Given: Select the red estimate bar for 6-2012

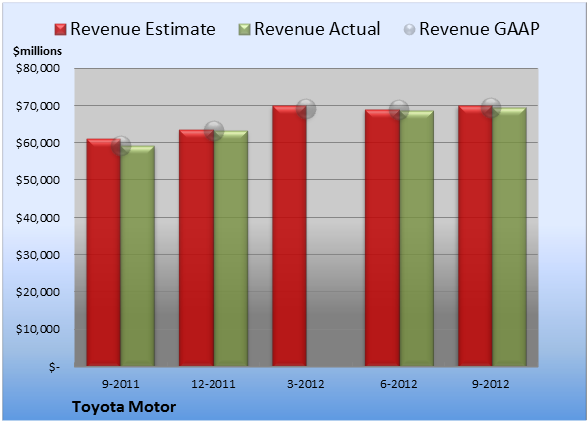Looking at the screenshot, I should pyautogui.click(x=382, y=238).
